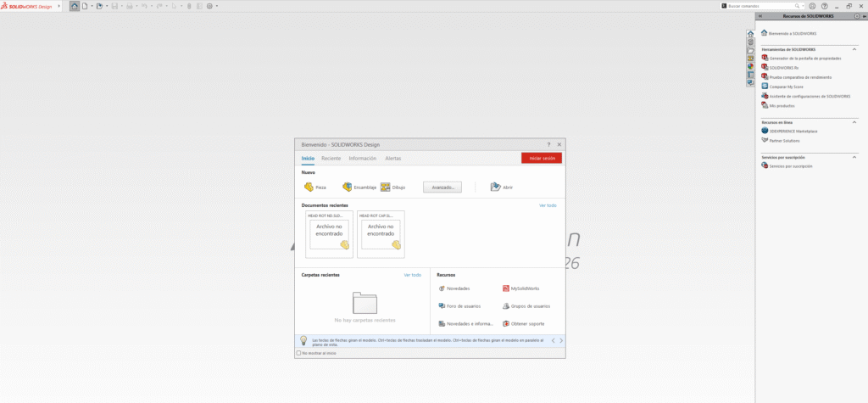Image resolution: width=868 pixels, height=403 pixels.
Task: Open Bienvenido a SOLIDWORKS in the task pane
Action: click(x=789, y=34)
